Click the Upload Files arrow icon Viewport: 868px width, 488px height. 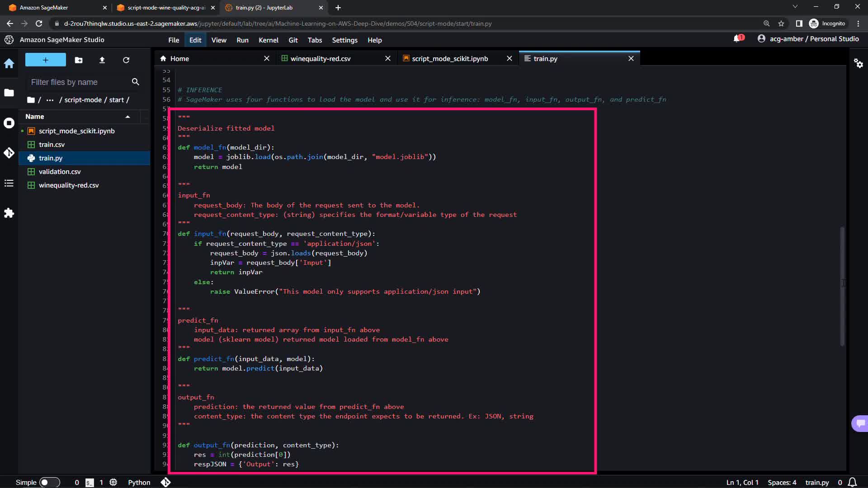(x=102, y=60)
